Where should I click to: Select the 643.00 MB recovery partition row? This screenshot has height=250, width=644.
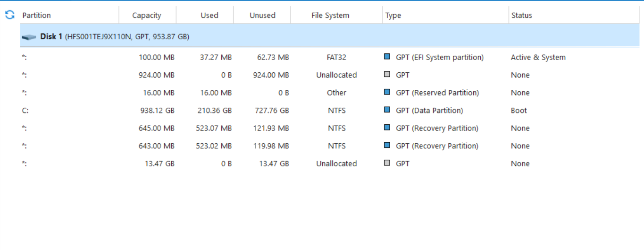click(283, 146)
